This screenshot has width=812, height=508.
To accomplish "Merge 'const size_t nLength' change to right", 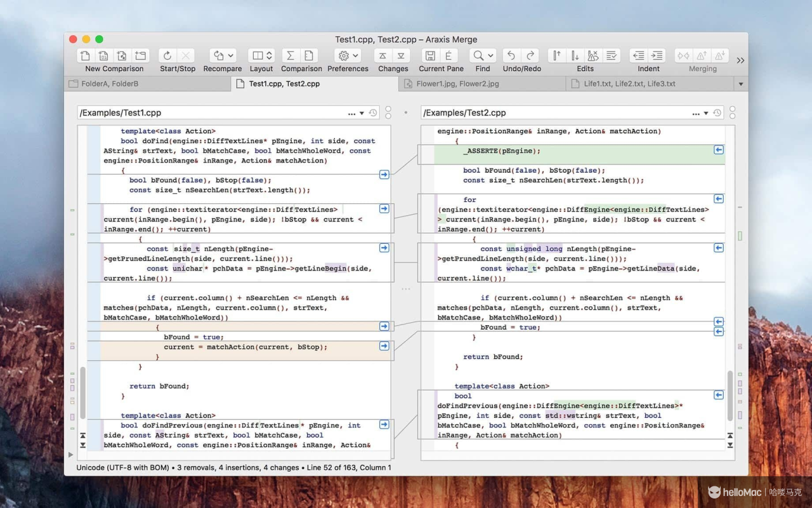I will click(384, 248).
